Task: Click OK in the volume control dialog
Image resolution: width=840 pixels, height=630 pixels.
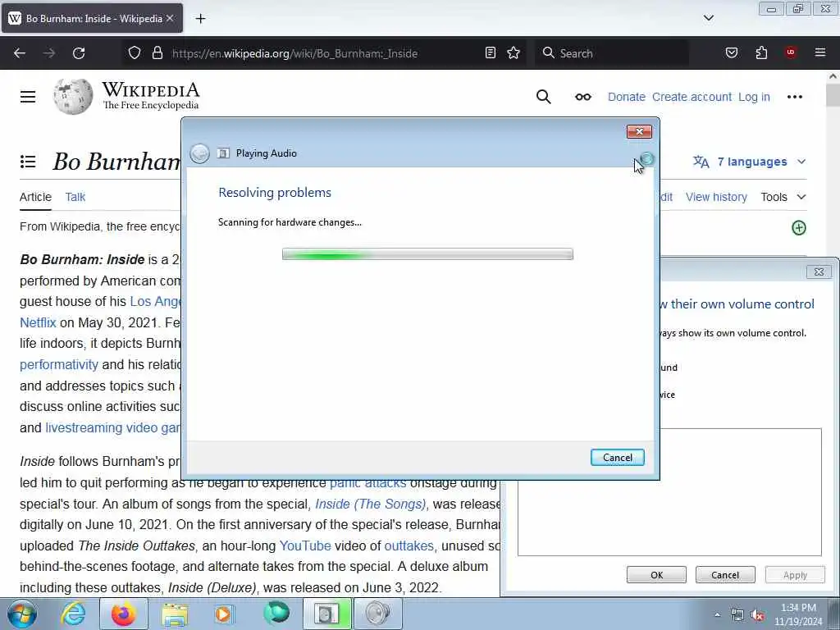Action: 656,575
